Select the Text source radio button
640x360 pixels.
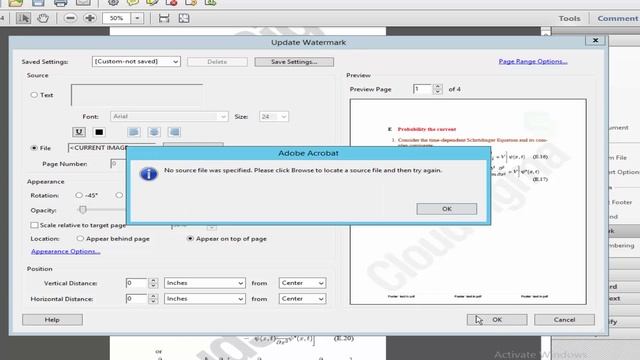click(34, 95)
